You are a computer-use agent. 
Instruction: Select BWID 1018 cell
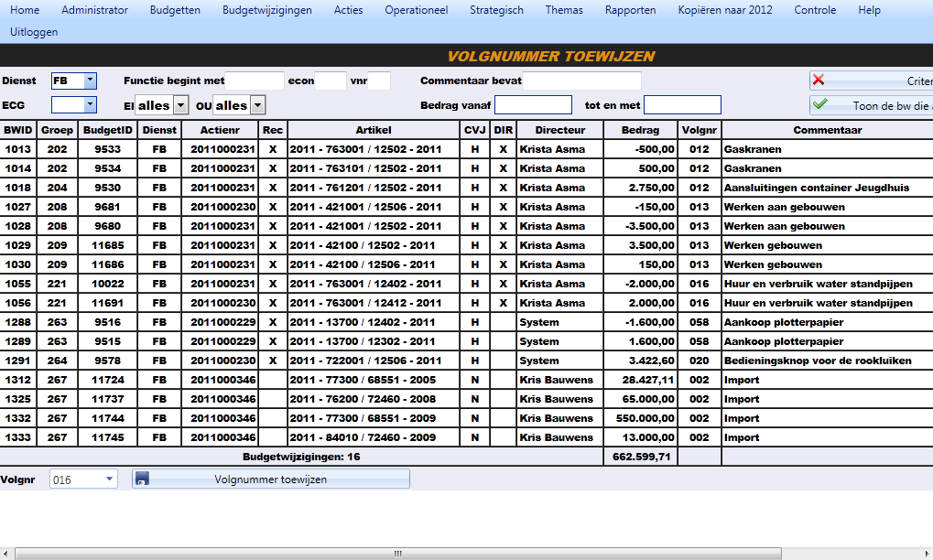[17, 188]
